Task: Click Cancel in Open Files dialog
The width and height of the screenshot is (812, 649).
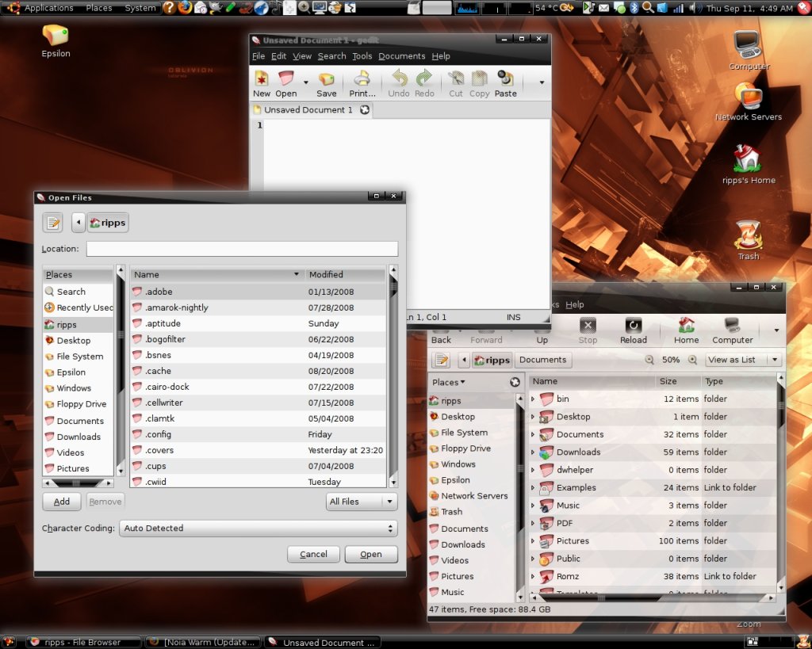Action: click(x=314, y=554)
